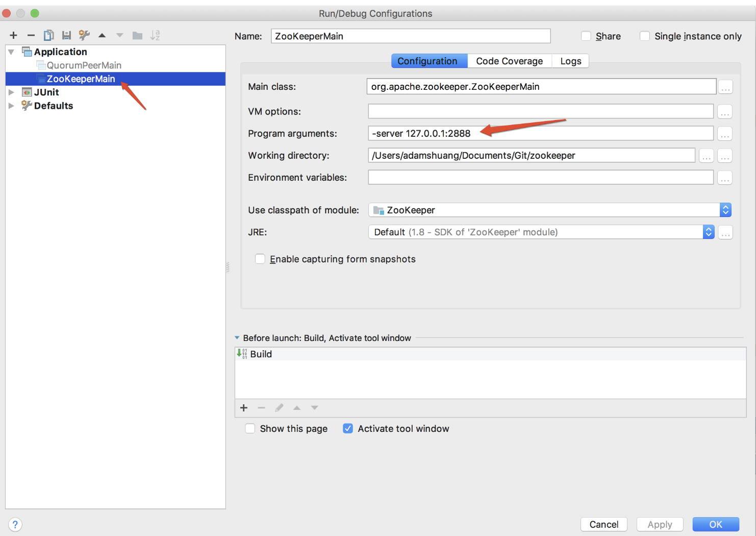Create new folder for configurations
This screenshot has height=536, width=756.
[x=137, y=35]
